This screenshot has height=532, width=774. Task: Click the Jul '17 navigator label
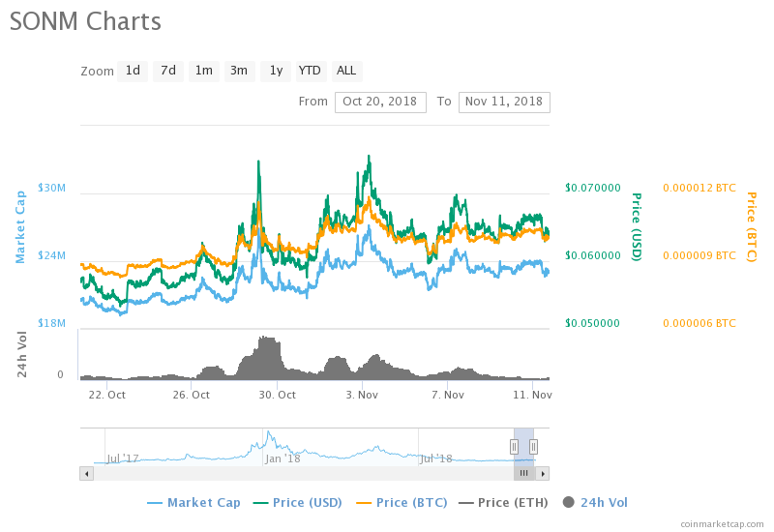click(x=123, y=458)
